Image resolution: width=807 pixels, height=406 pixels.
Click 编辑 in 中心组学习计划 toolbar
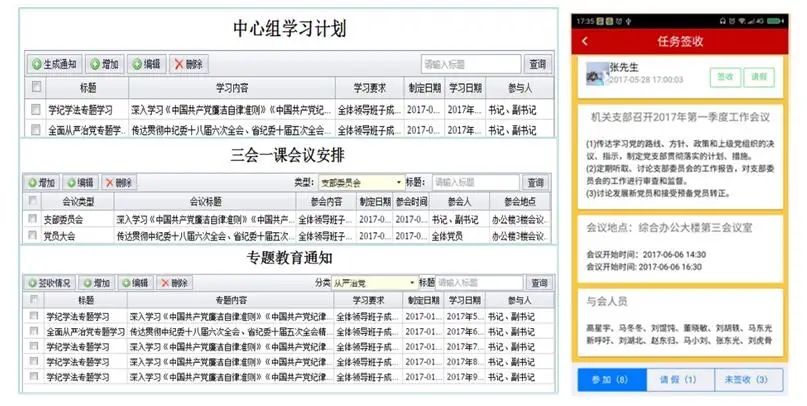(x=146, y=64)
